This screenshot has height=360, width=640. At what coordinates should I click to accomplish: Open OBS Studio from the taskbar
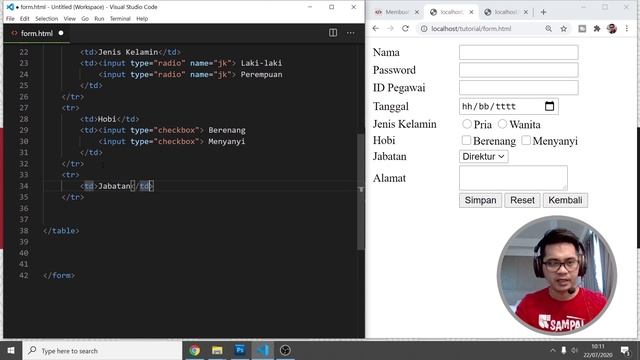[285, 350]
